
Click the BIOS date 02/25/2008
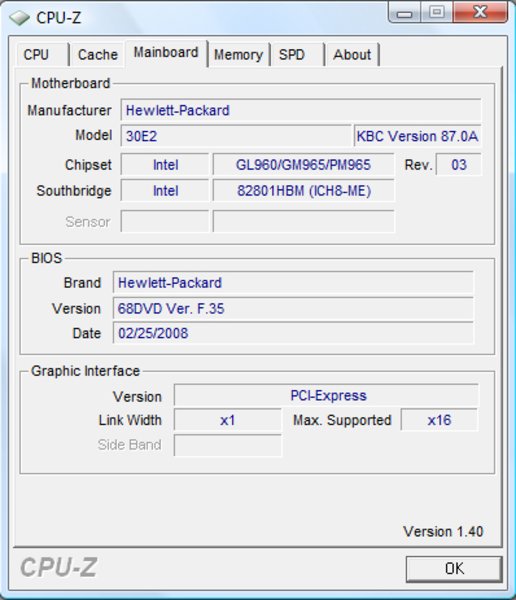tap(293, 333)
